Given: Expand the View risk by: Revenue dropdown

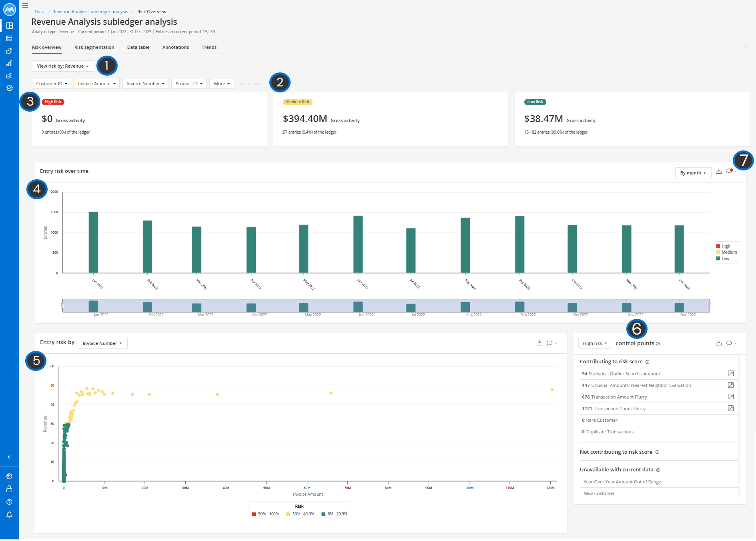Looking at the screenshot, I should pos(63,66).
